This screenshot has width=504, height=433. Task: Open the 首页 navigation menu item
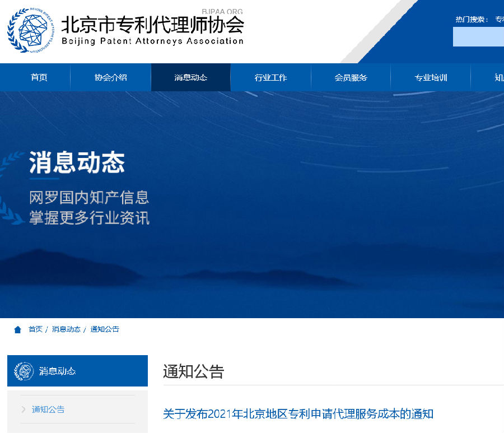click(39, 77)
